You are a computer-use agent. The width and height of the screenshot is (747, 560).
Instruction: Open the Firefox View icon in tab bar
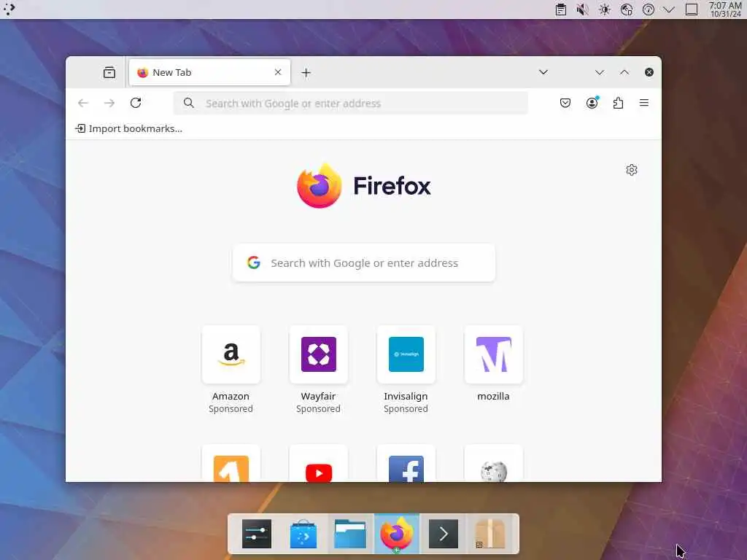(109, 72)
